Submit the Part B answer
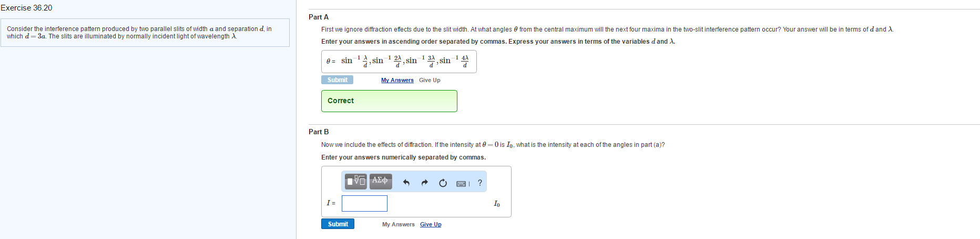The height and width of the screenshot is (239, 980). click(338, 224)
